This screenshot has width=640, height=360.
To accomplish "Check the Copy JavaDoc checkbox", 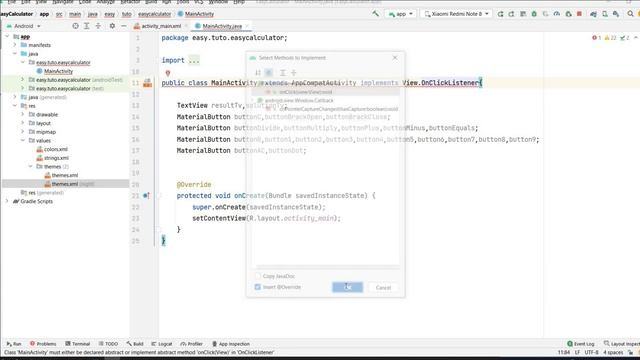I will (x=258, y=276).
